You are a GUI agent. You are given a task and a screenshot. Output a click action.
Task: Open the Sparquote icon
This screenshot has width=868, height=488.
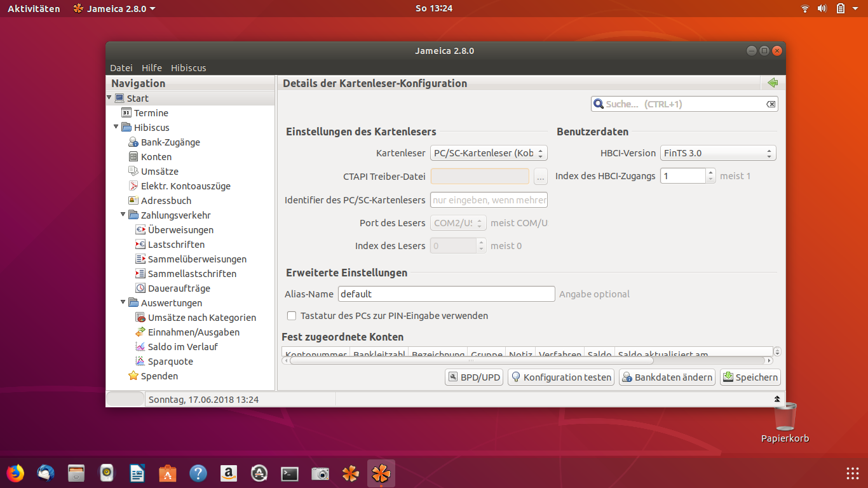140,362
